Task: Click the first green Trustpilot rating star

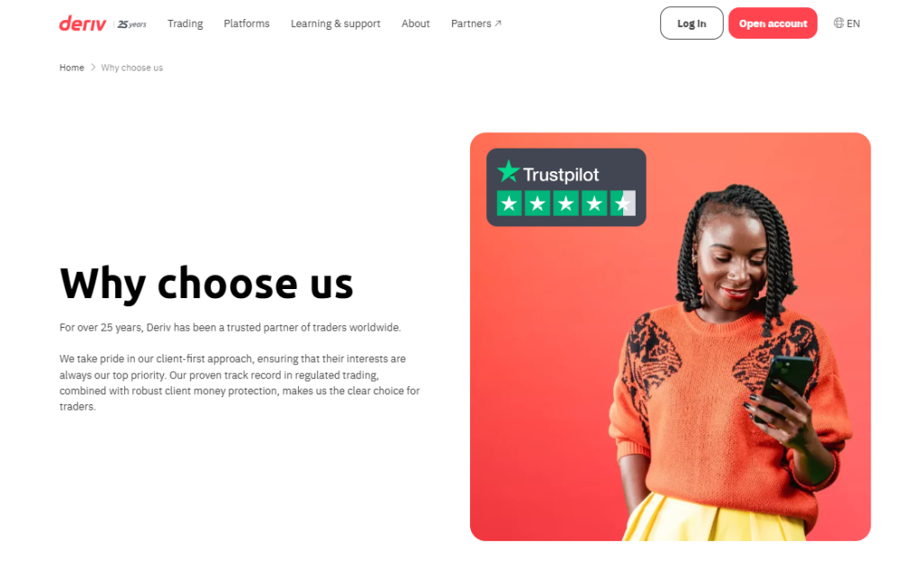Action: coord(510,204)
